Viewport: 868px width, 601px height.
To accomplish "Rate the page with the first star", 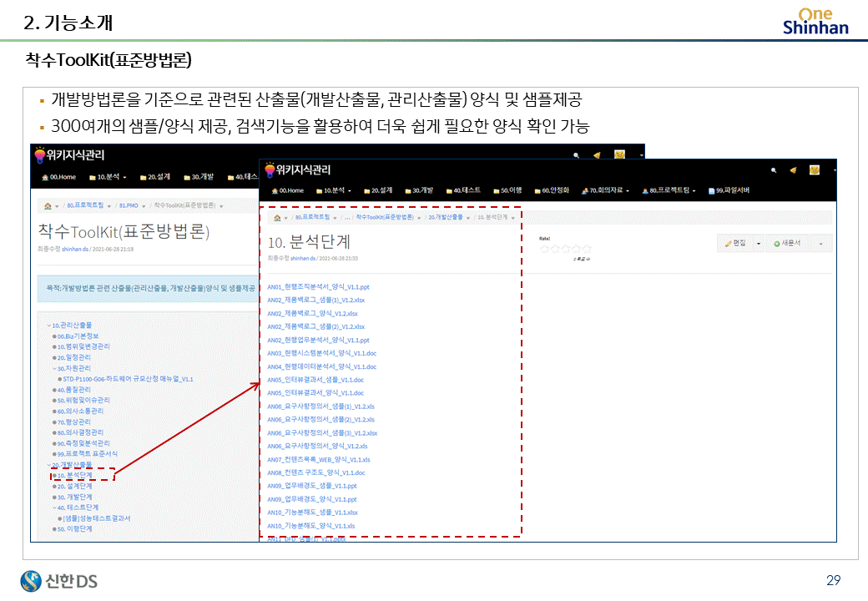I will (545, 249).
